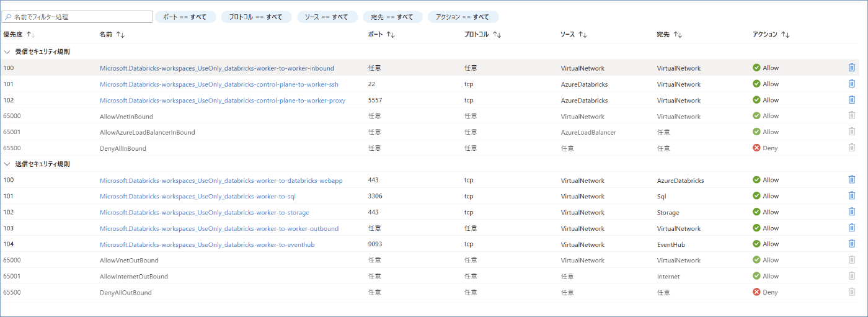Open the databricks-worker-to-databricks-webapp rule link
The height and width of the screenshot is (317, 868).
coord(221,181)
